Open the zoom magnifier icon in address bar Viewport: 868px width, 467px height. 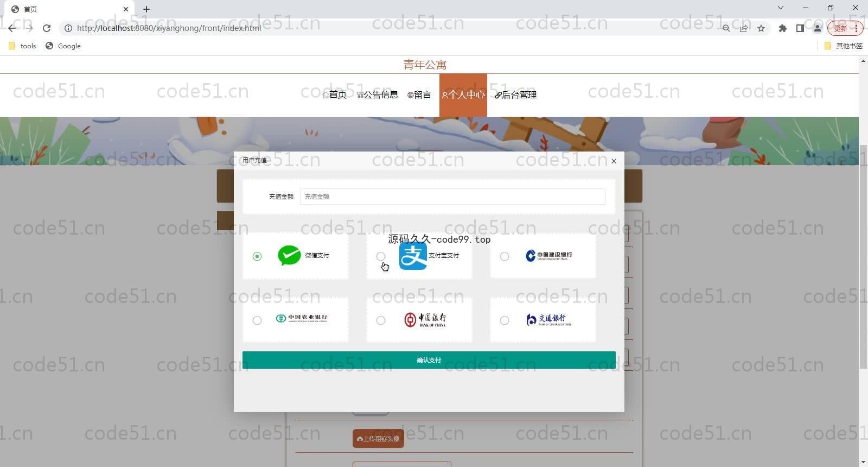click(726, 28)
